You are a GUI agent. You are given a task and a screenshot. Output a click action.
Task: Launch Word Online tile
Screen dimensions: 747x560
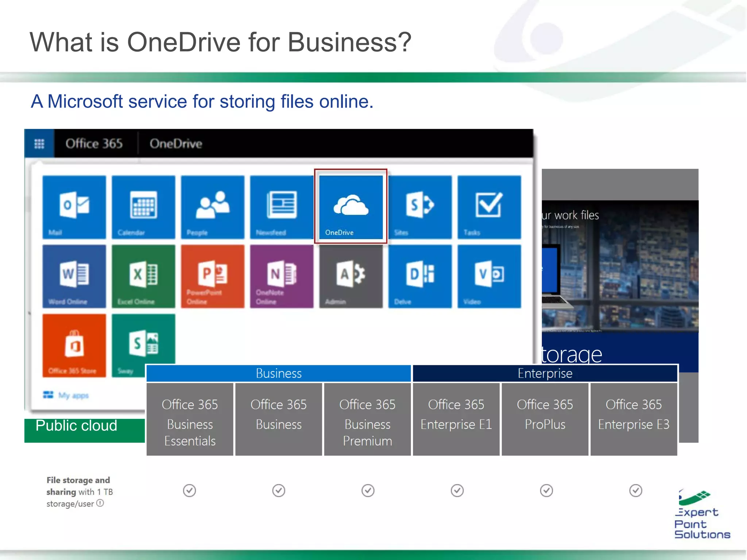point(74,276)
